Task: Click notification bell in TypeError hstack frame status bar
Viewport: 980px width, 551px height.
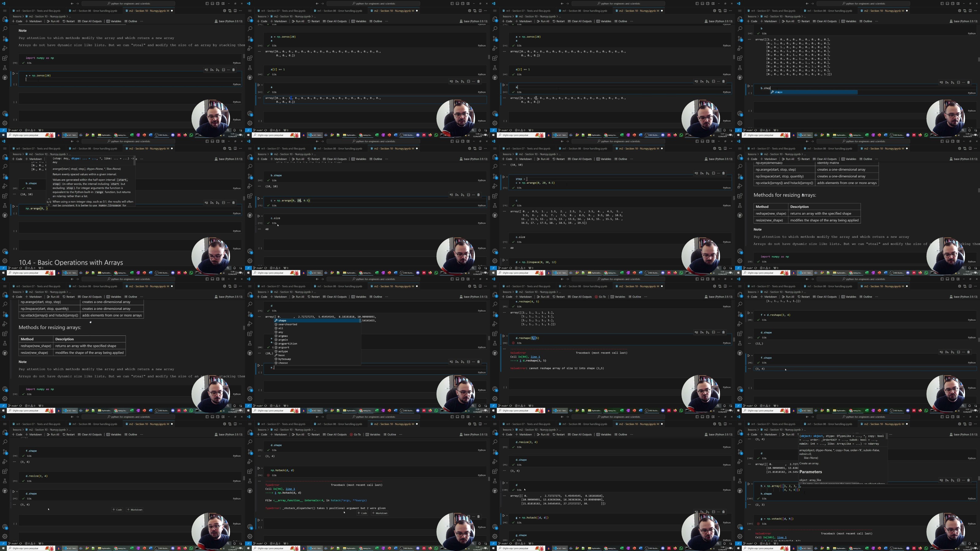Action: (479, 543)
